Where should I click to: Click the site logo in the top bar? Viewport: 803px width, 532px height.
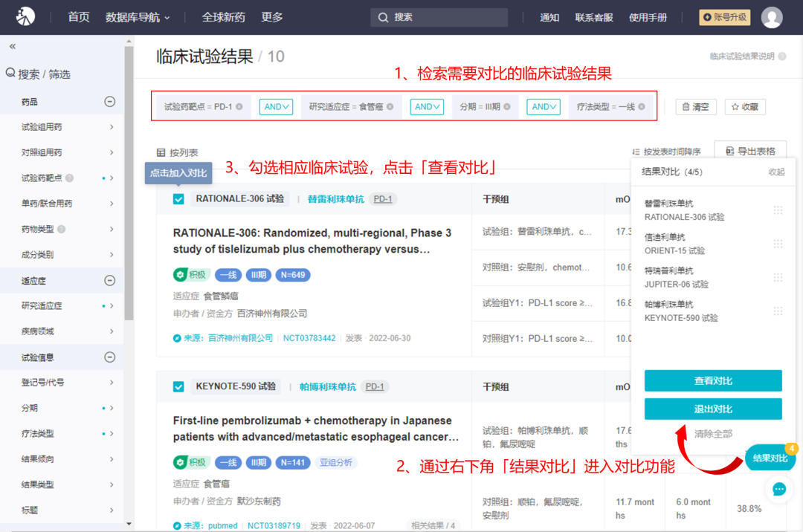click(x=25, y=17)
